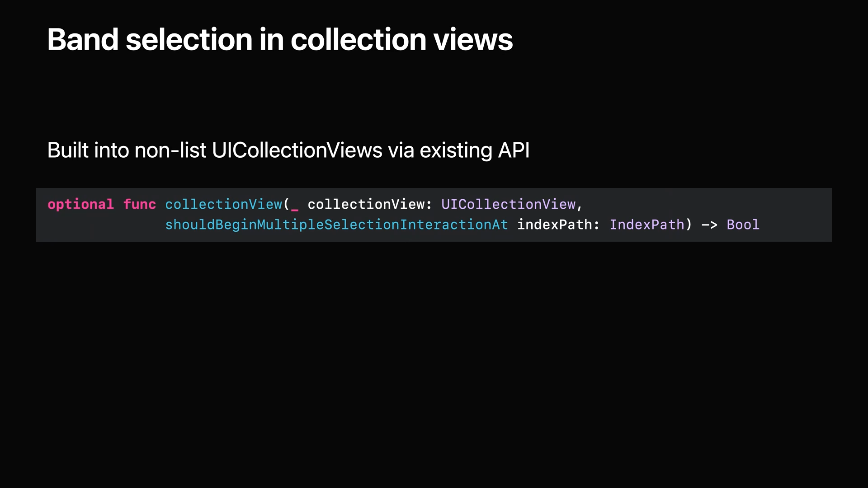Screen dimensions: 868x488
Task: Click the word 'existing' in the subtitle
Action: click(456, 150)
